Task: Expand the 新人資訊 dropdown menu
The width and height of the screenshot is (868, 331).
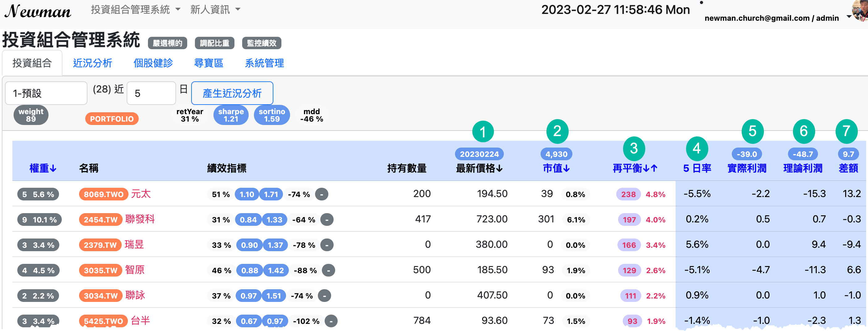Action: click(215, 10)
